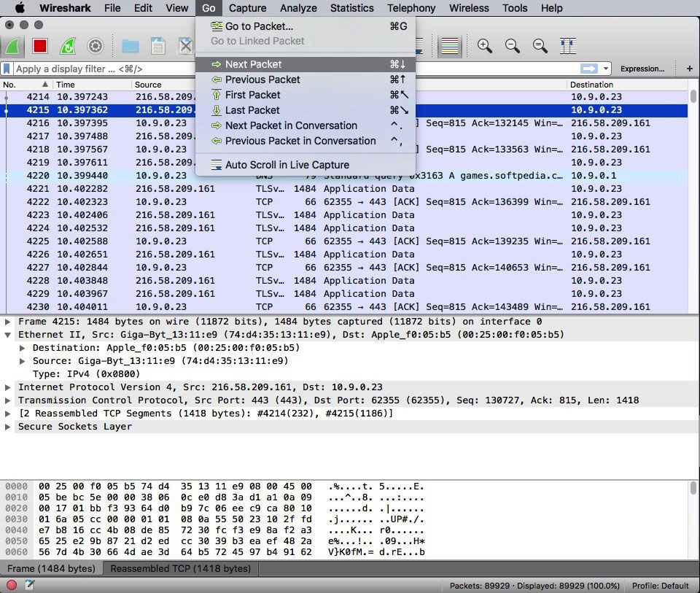This screenshot has width=700, height=593.
Task: Apply display filter arrow button
Action: [x=589, y=69]
